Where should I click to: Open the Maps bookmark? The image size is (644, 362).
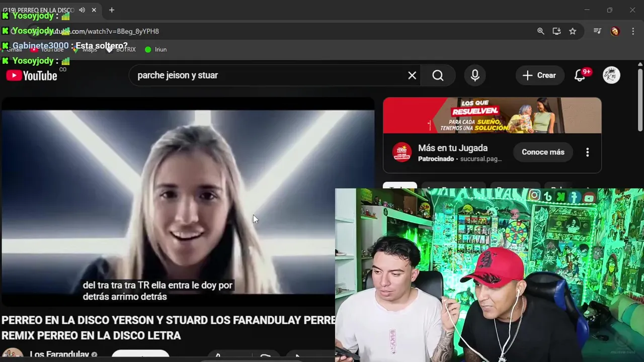point(85,49)
